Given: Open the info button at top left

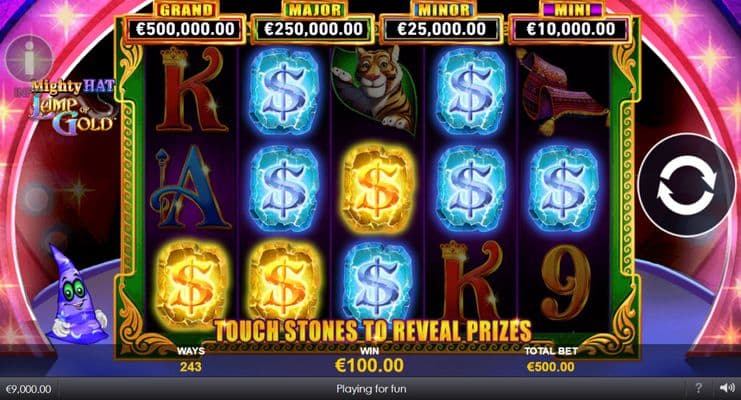Looking at the screenshot, I should 29,59.
